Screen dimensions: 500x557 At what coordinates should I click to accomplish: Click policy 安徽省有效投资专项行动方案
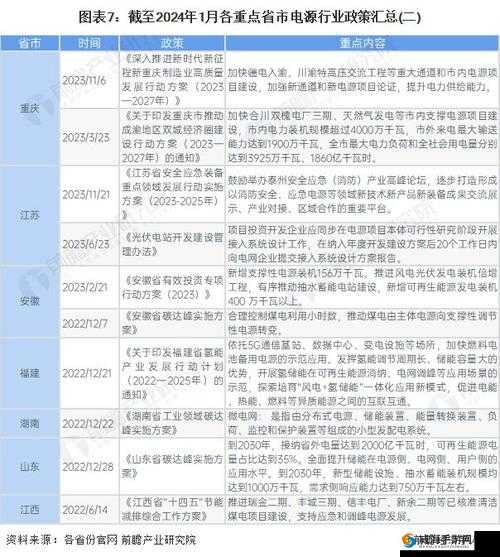pos(173,287)
